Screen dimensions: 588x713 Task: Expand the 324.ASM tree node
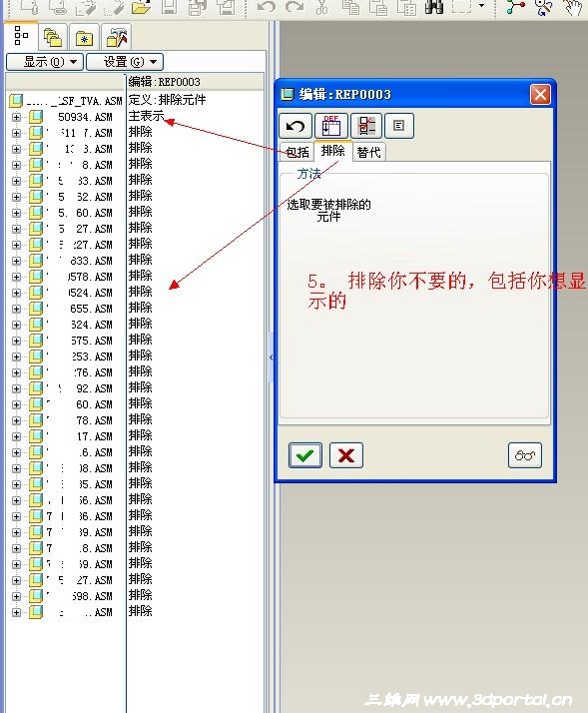click(x=16, y=325)
